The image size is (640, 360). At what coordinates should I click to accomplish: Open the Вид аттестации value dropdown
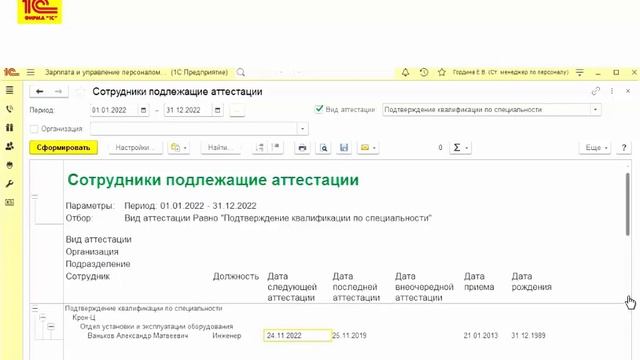tap(595, 110)
